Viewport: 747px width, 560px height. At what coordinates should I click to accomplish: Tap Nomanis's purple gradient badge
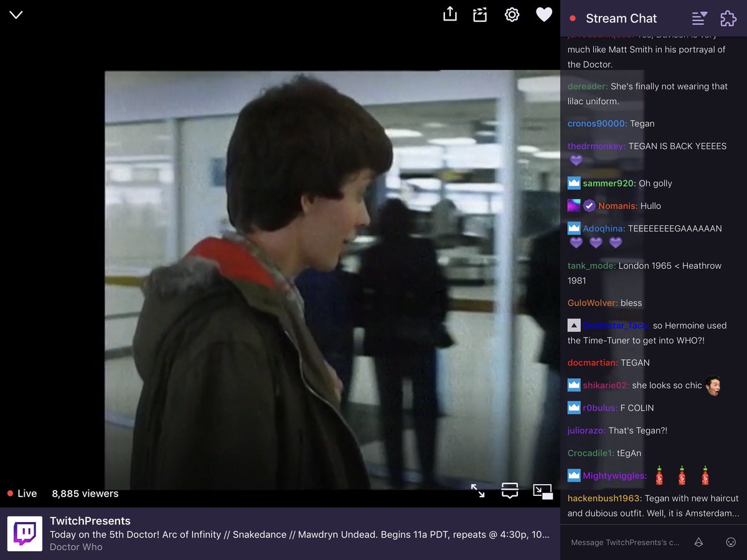click(x=574, y=206)
